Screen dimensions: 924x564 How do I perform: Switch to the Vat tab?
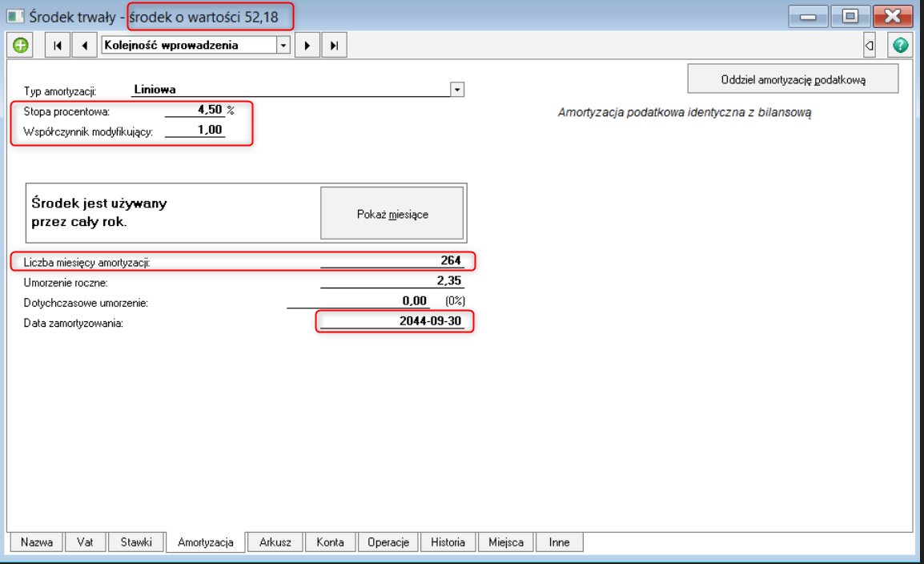tap(85, 542)
